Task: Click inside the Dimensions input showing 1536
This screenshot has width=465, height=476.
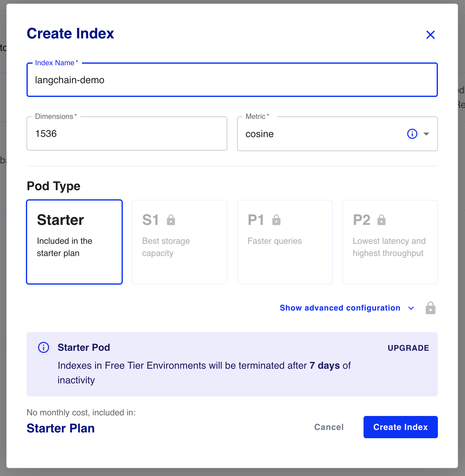Action: coord(127,133)
